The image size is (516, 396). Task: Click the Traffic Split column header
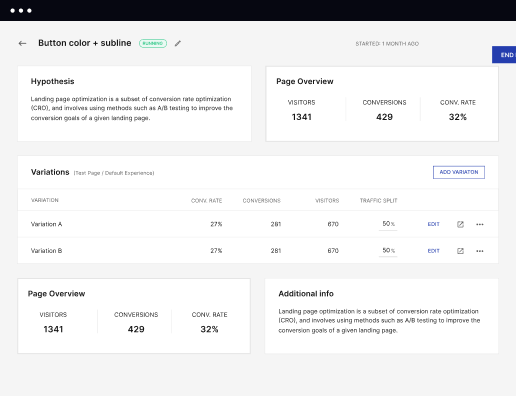click(378, 200)
